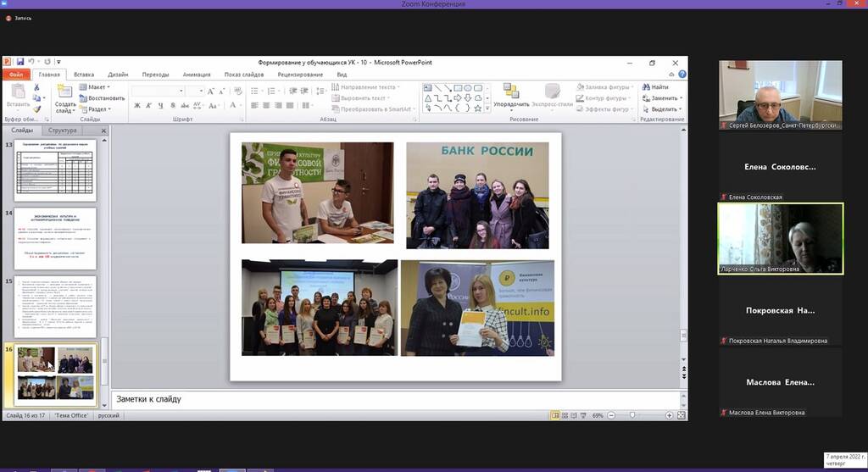868x472 pixels.
Task: Click Сергей Белозеров video tile in Zoom
Action: [x=780, y=95]
